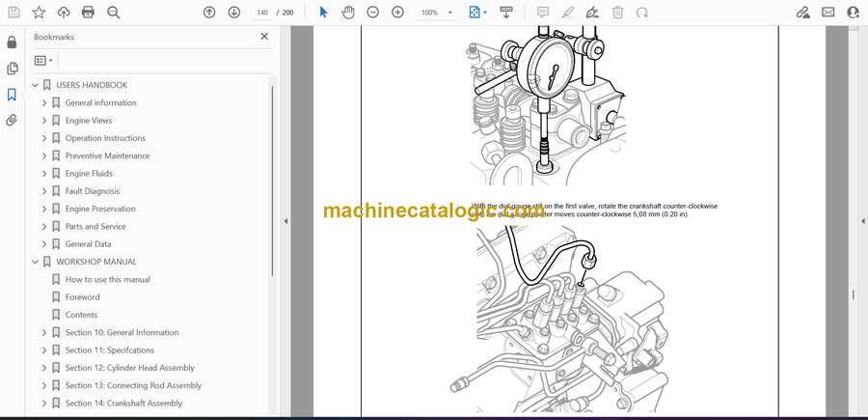
Task: Close the Bookmarks panel
Action: (264, 37)
